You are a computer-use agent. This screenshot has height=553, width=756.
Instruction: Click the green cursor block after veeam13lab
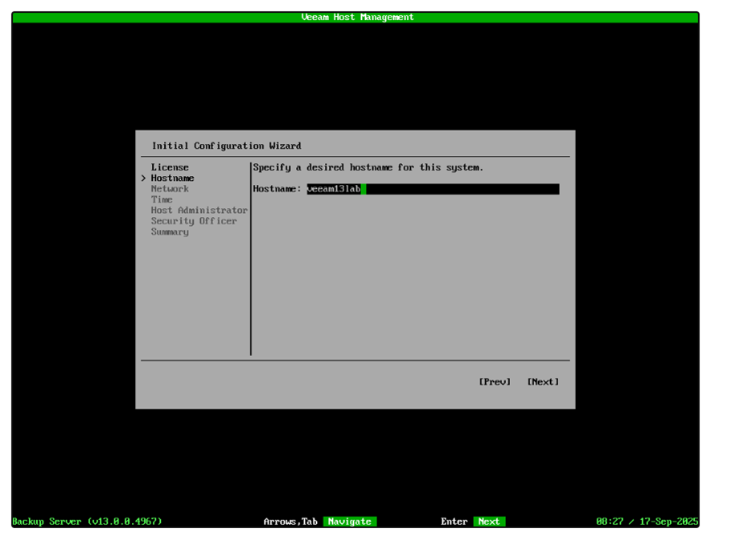click(x=364, y=189)
